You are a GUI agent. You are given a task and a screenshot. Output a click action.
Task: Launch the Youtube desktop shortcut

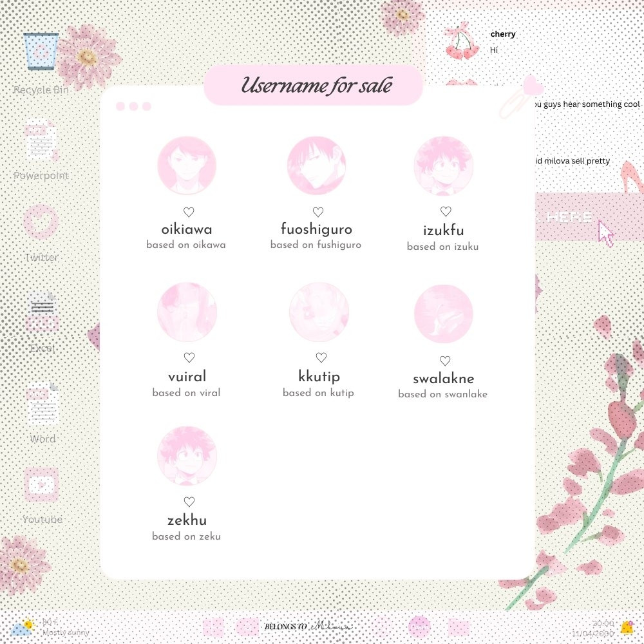pos(41,485)
